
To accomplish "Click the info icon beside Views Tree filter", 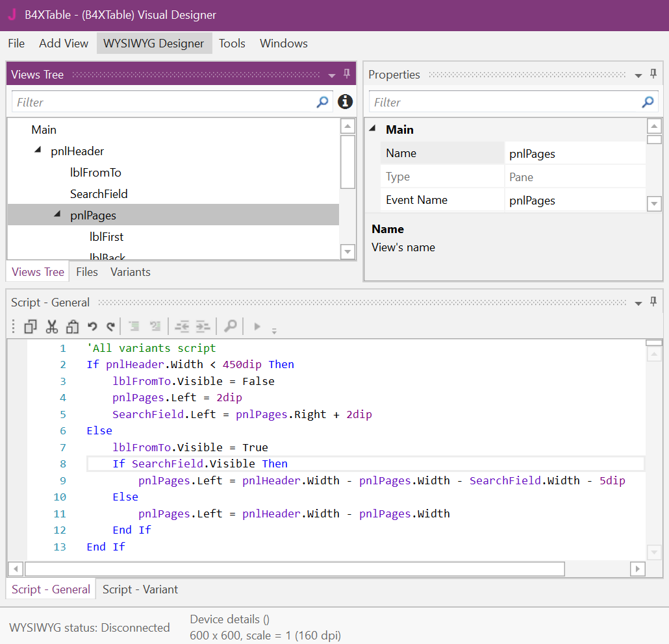I will click(x=345, y=102).
